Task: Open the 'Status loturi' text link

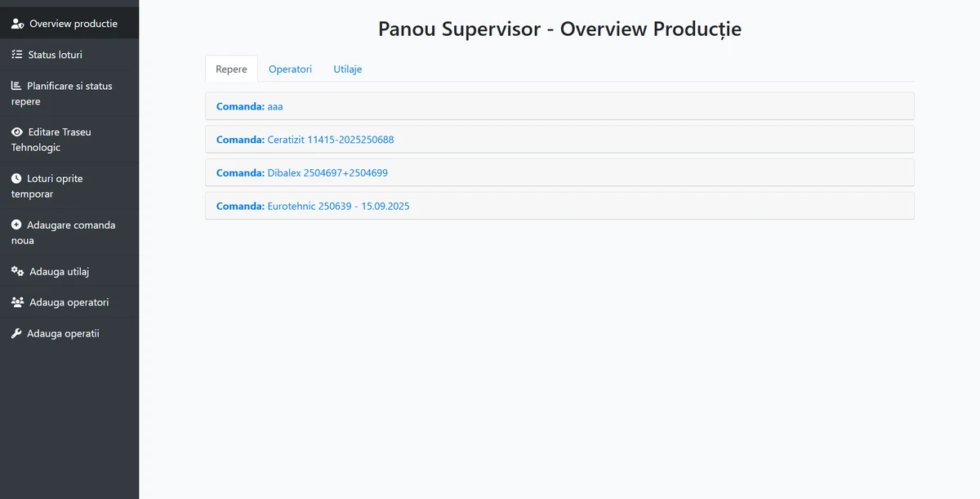Action: (x=56, y=55)
